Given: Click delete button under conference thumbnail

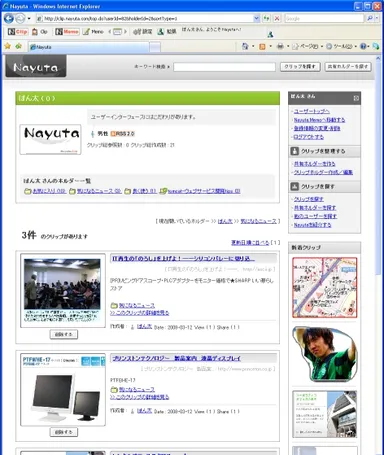Looking at the screenshot, I should 64,334.
